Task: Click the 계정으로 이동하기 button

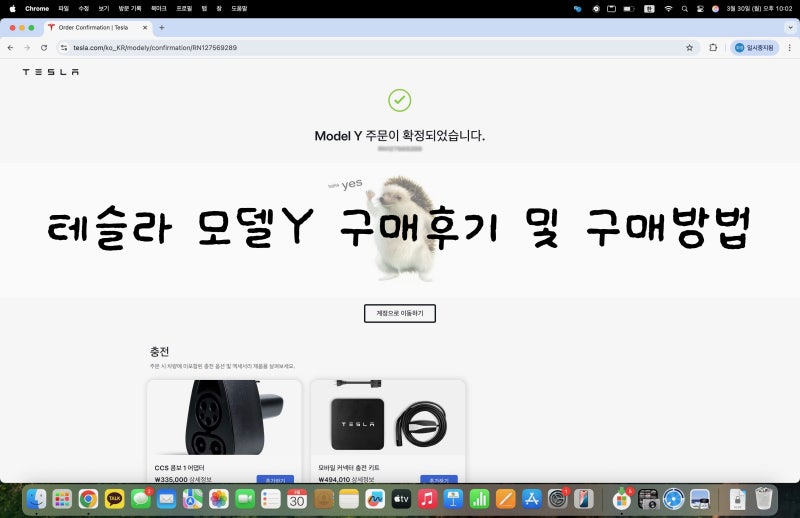Action: click(399, 313)
